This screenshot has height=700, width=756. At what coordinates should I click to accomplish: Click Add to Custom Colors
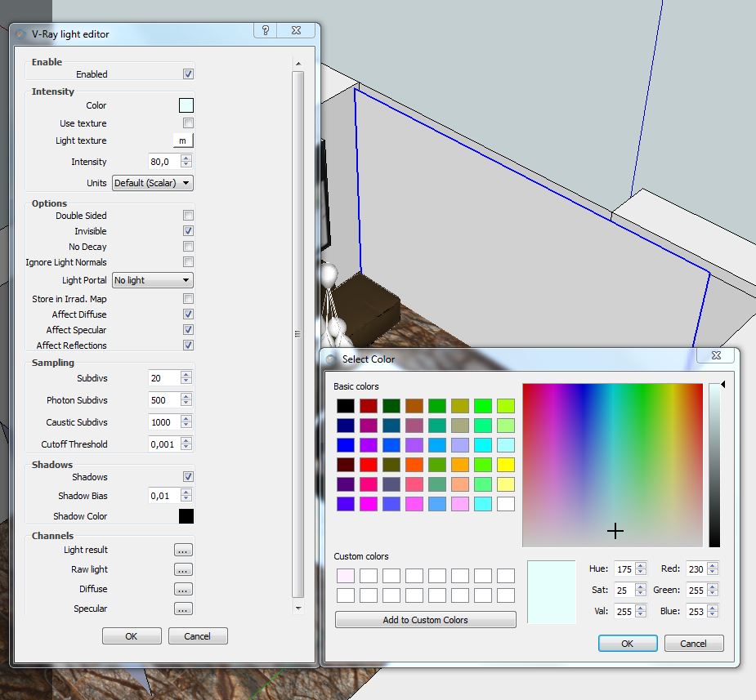coord(426,620)
